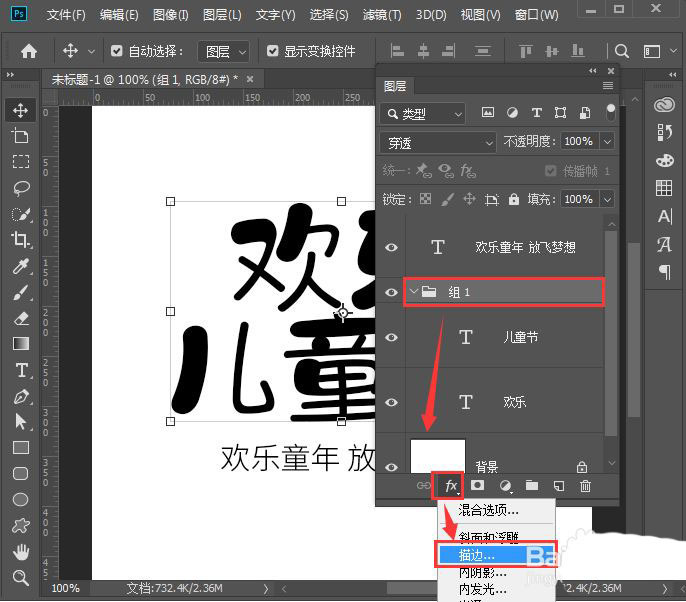Screen dimensions: 686x602
Task: Create new fill or adjustment layer
Action: (505, 486)
